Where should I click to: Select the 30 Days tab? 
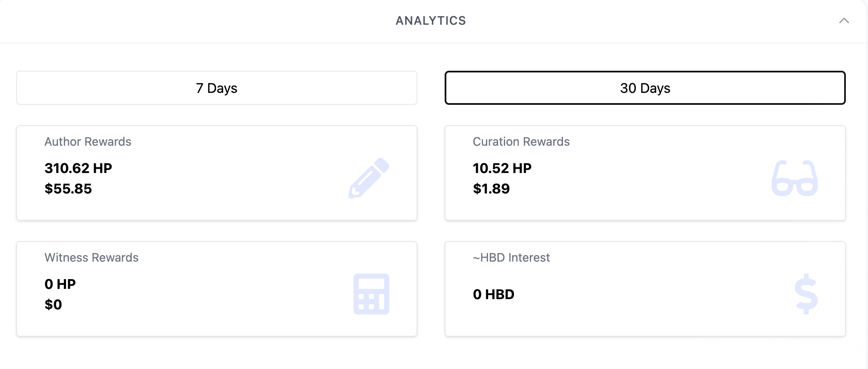point(645,88)
